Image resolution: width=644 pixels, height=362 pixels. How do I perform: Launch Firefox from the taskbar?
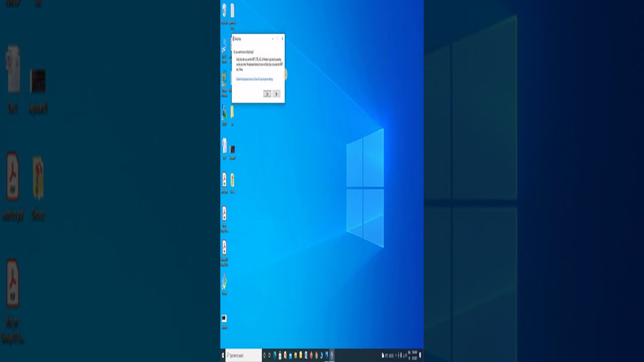click(x=311, y=355)
